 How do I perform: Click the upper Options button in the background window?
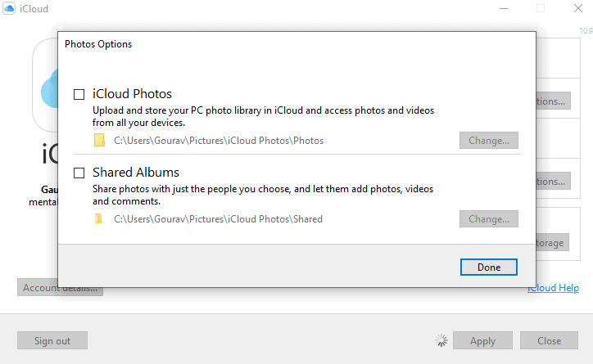tap(554, 101)
